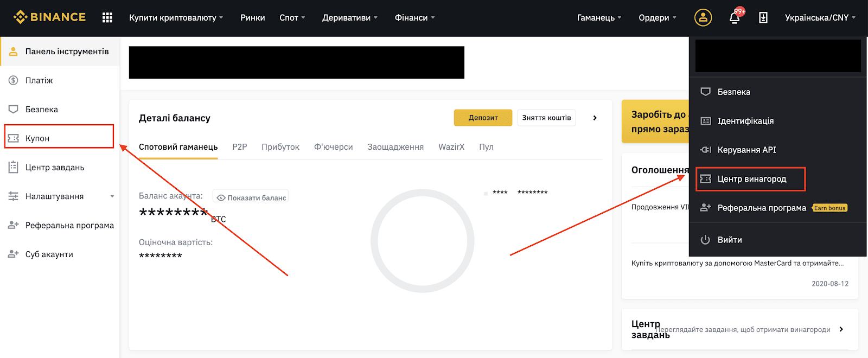Click the download app icon in header
The height and width of the screenshot is (358, 868).
[763, 17]
